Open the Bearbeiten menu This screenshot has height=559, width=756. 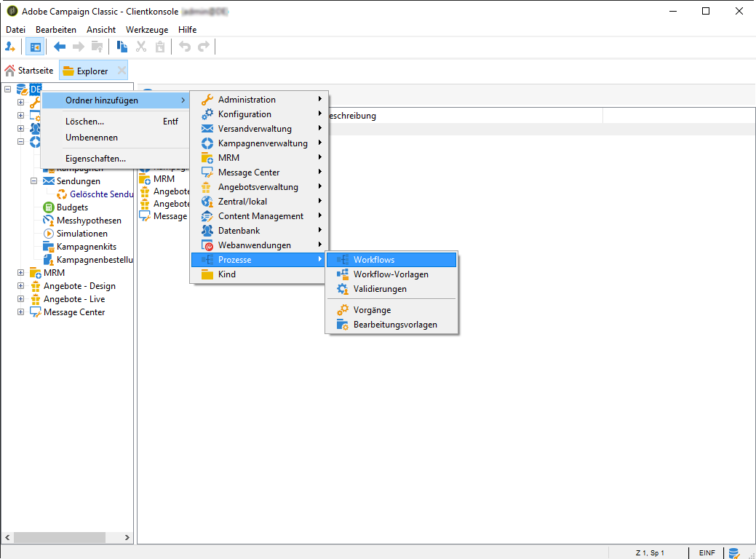pos(56,29)
